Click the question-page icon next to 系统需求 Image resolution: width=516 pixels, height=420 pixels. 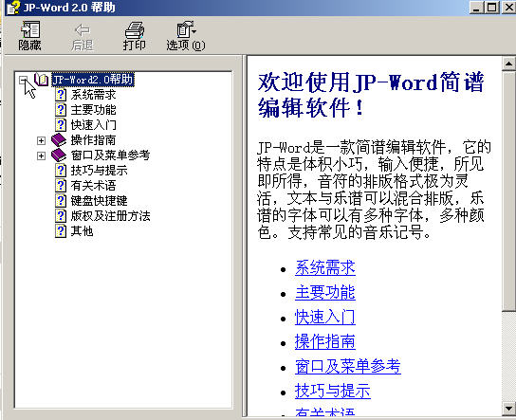point(61,95)
